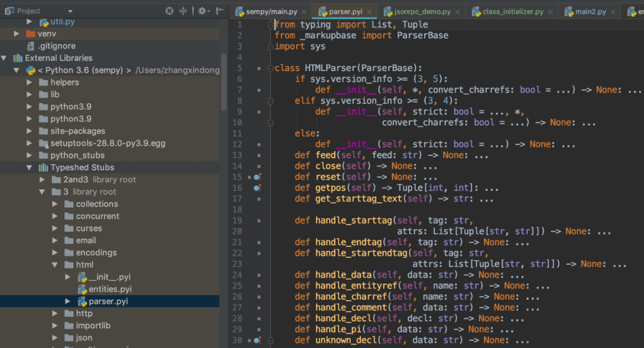Click the override gutter icon on line 30
The width and height of the screenshot is (644, 348).
[x=257, y=341]
